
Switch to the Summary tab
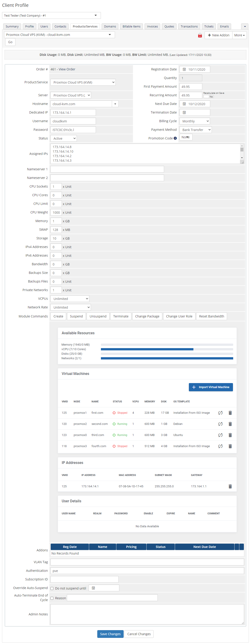[x=12, y=26]
